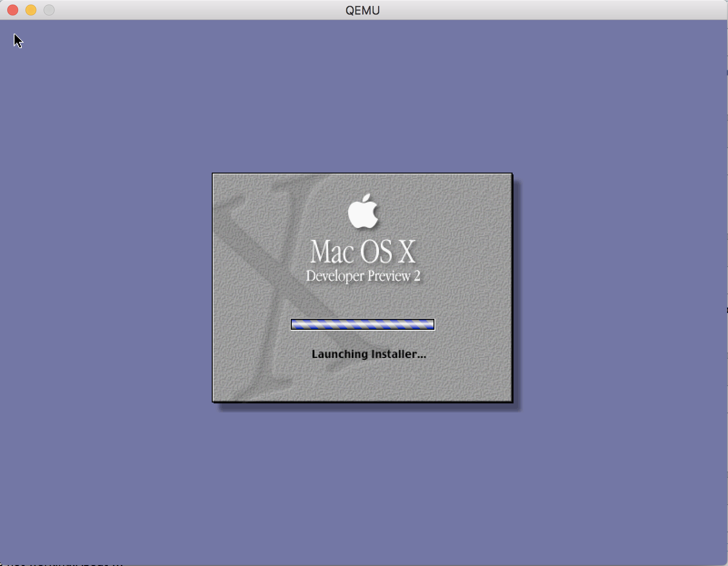
Task: Click the Mac OS X title text
Action: [364, 252]
